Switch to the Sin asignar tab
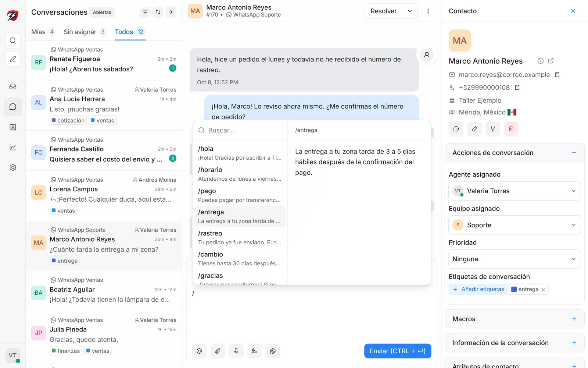The image size is (588, 368). (85, 32)
